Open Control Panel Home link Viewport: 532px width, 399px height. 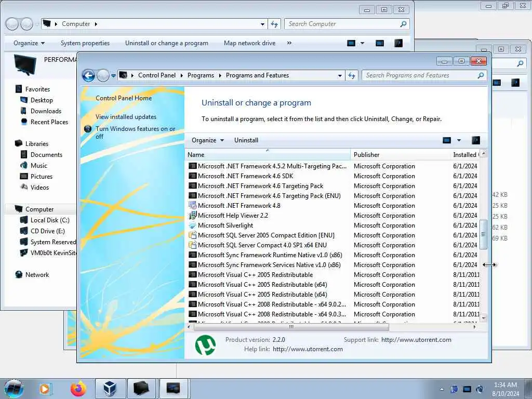coord(124,98)
